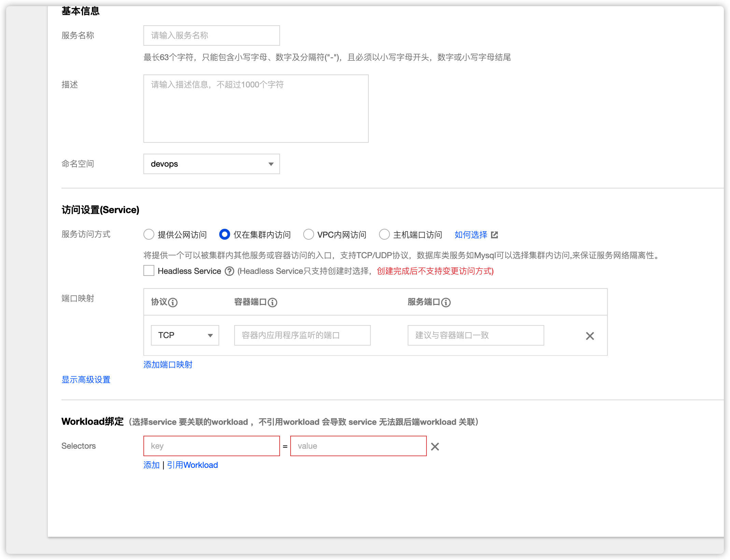Expand 显示高级设置 advanced settings
730x560 pixels.
86,380
